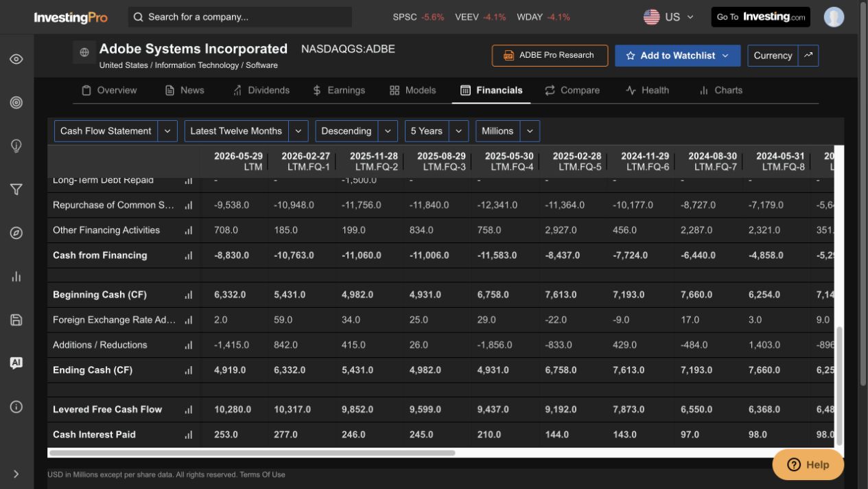Click the Cash from Financing row label
This screenshot has width=868, height=489.
(100, 255)
